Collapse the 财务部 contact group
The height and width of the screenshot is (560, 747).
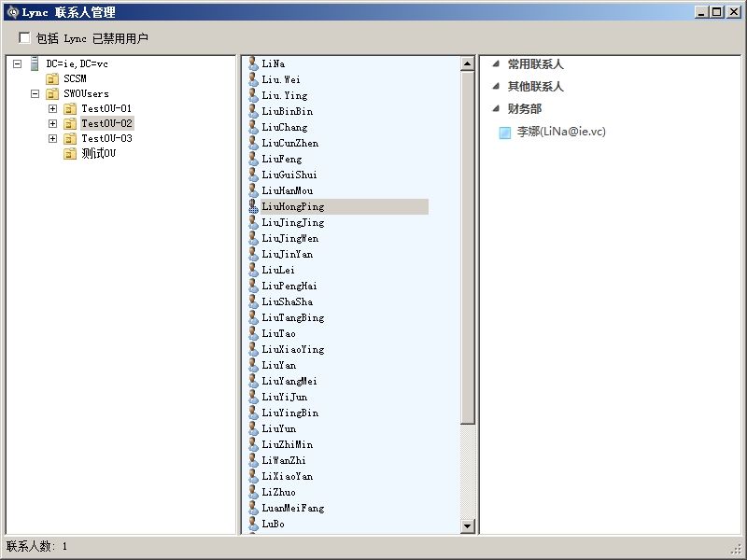[496, 109]
